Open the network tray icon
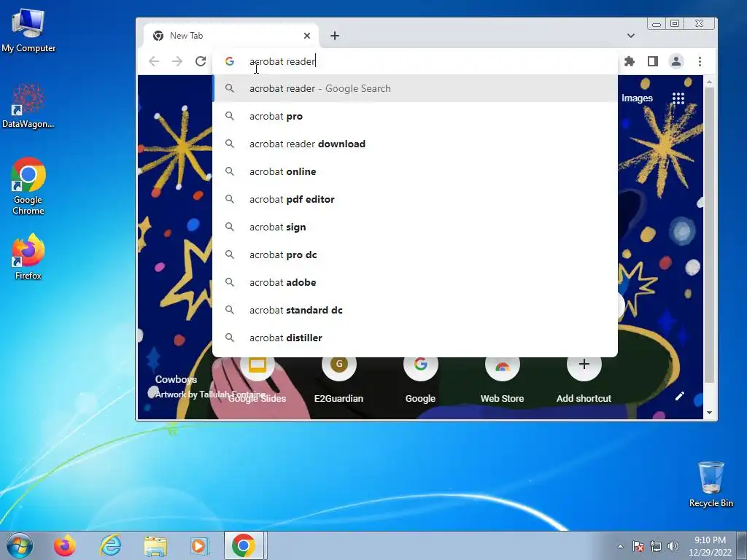The image size is (747, 560). [x=656, y=546]
